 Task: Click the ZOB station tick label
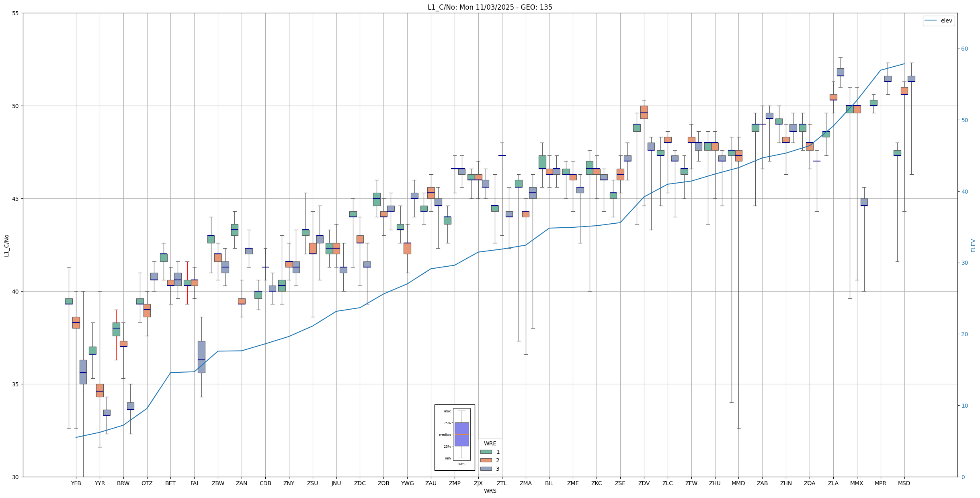383,483
